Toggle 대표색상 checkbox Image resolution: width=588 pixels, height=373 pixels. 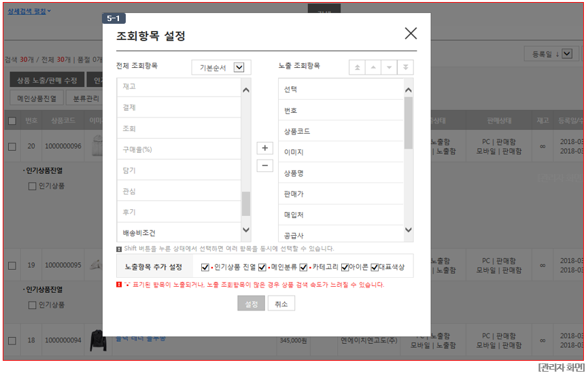coord(375,267)
